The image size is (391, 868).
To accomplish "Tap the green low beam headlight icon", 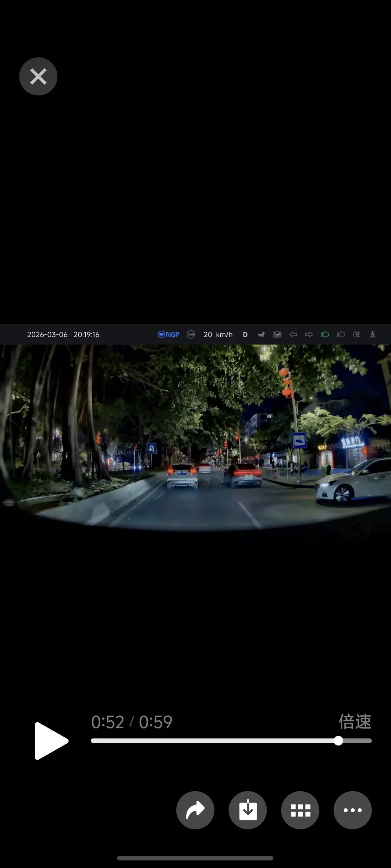I will click(325, 334).
